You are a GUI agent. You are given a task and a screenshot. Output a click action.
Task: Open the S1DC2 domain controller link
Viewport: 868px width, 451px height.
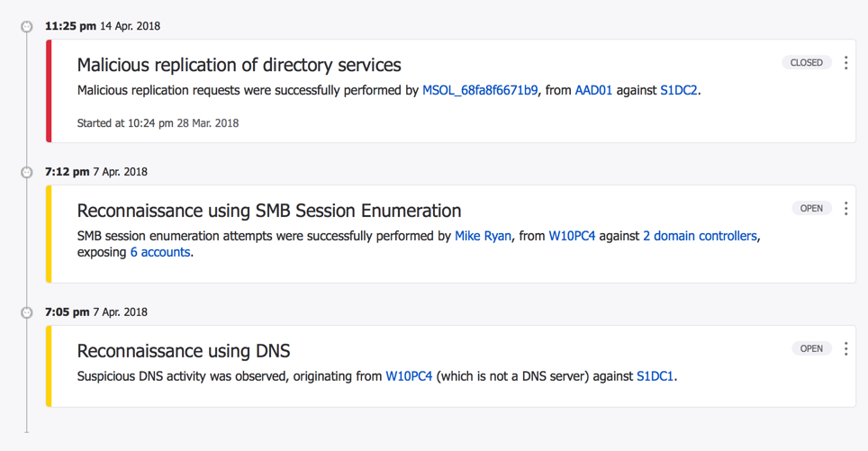[679, 90]
